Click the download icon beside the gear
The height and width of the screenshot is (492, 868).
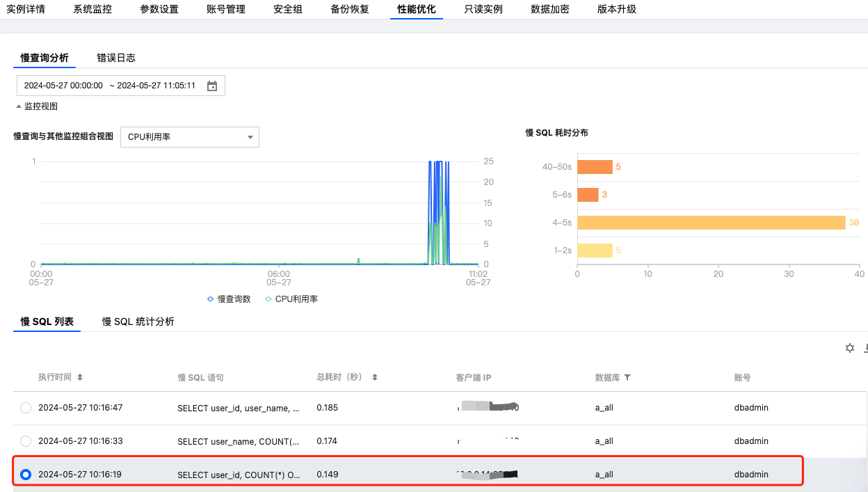point(865,348)
